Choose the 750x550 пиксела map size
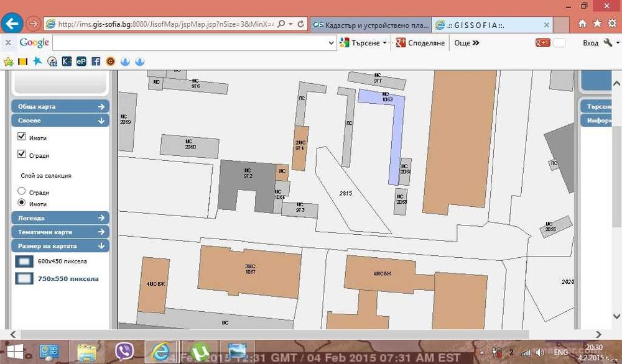622x364 pixels. click(x=68, y=279)
